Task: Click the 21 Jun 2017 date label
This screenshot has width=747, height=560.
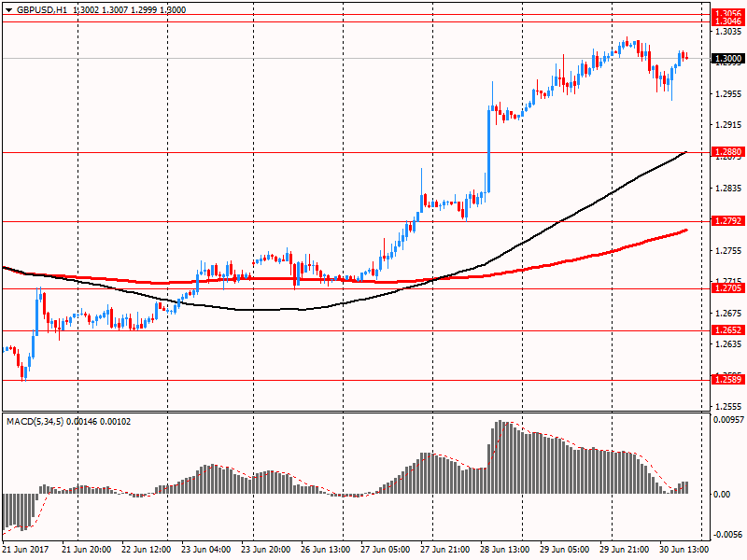Action: (x=26, y=549)
